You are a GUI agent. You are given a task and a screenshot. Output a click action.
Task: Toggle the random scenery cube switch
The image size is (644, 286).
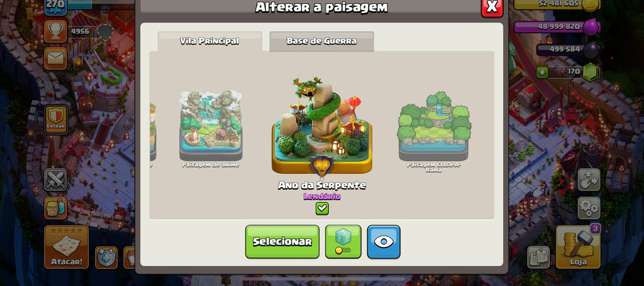pyautogui.click(x=343, y=241)
